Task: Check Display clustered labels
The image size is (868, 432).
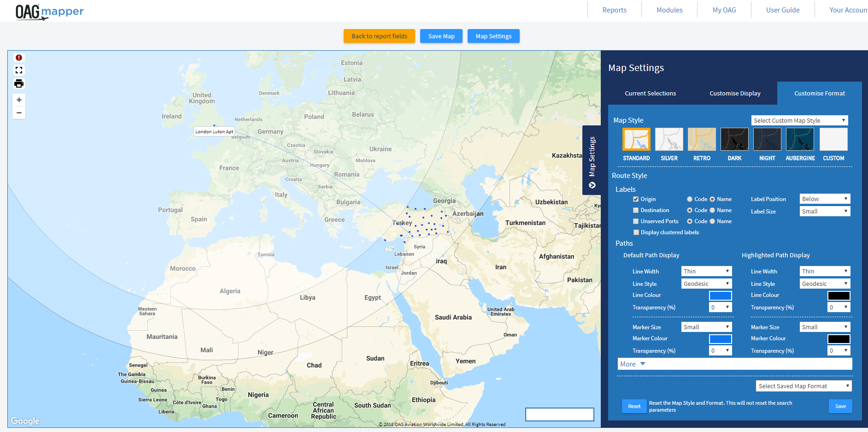Action: [x=636, y=232]
